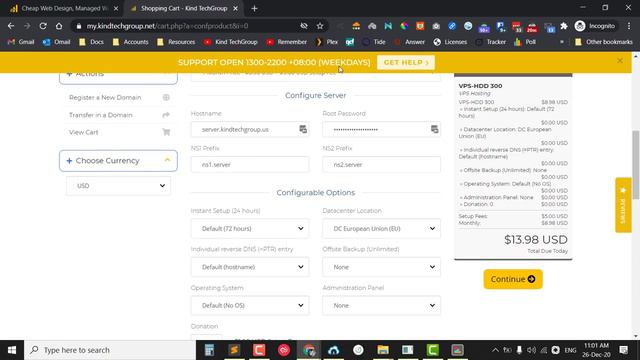Open Chrome from the taskbar
This screenshot has width=640, height=360.
[309, 350]
